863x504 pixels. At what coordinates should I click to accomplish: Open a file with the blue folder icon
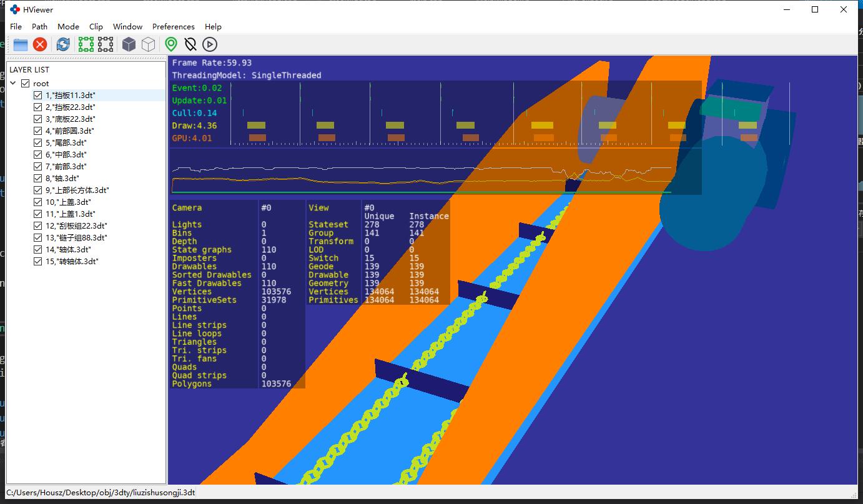[x=21, y=44]
